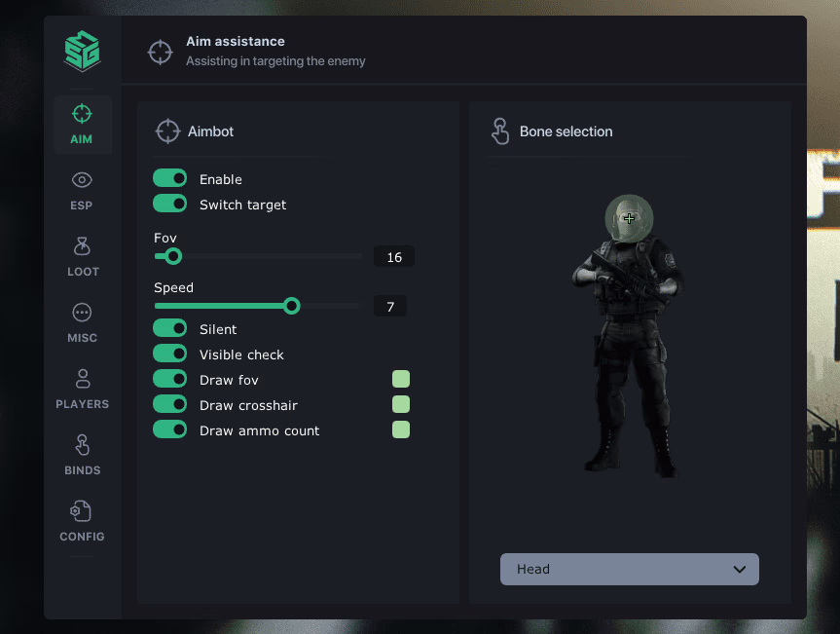Viewport: 840px width, 634px height.
Task: Switch to the PLAYERS person section
Action: (x=82, y=390)
